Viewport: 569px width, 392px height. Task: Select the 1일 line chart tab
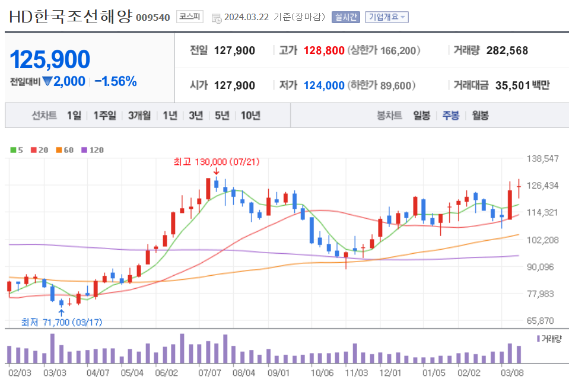click(74, 116)
